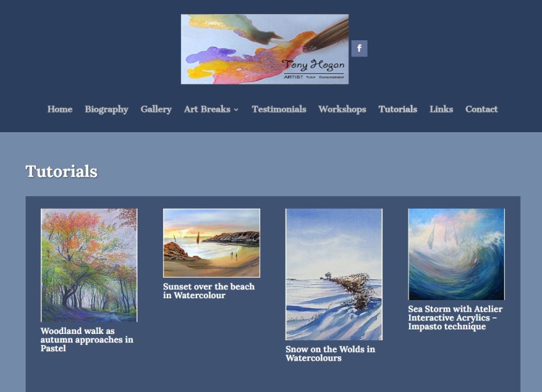Open the beach sunset painting thumbnail
Screen dimensions: 542x392
tap(212, 243)
